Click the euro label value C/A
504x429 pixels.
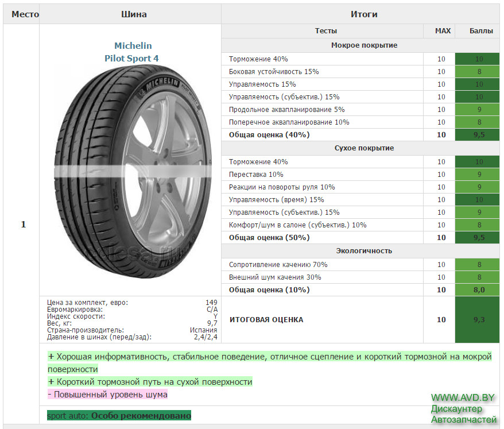point(212,310)
